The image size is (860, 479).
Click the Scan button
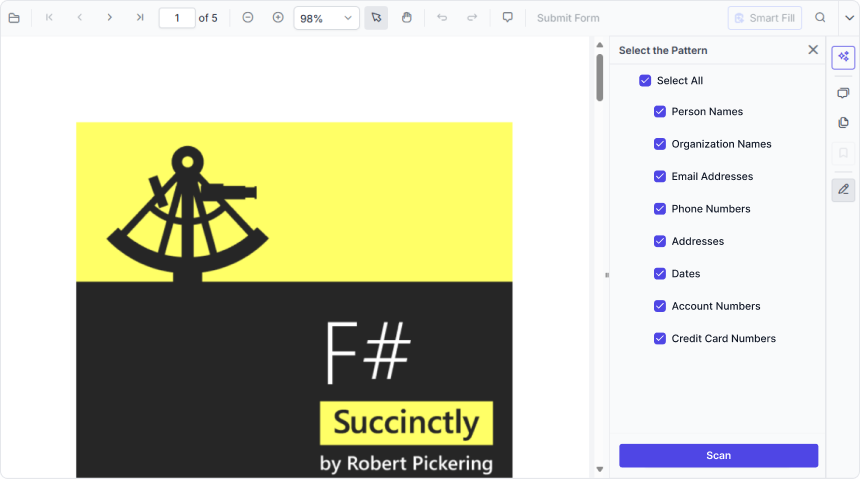(718, 455)
